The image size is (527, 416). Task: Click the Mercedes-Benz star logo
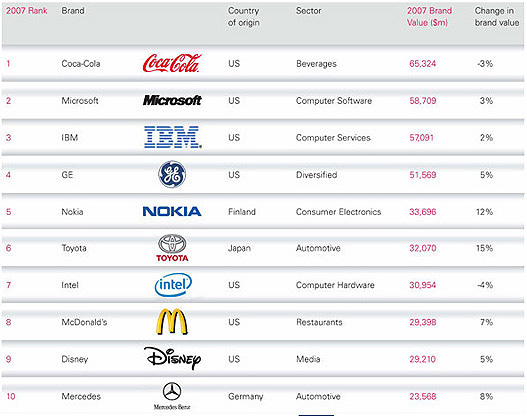(x=172, y=396)
